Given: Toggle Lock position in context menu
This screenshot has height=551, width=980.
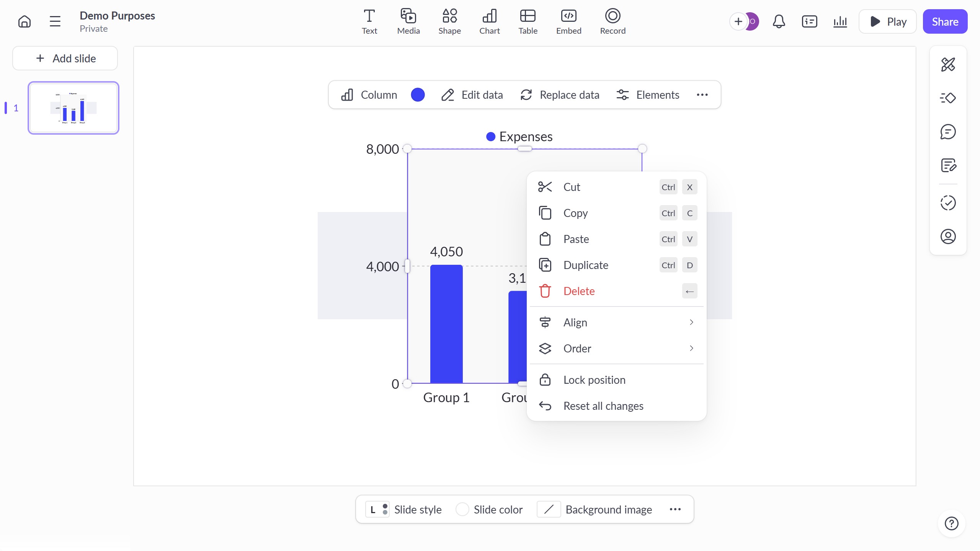Looking at the screenshot, I should click(594, 380).
